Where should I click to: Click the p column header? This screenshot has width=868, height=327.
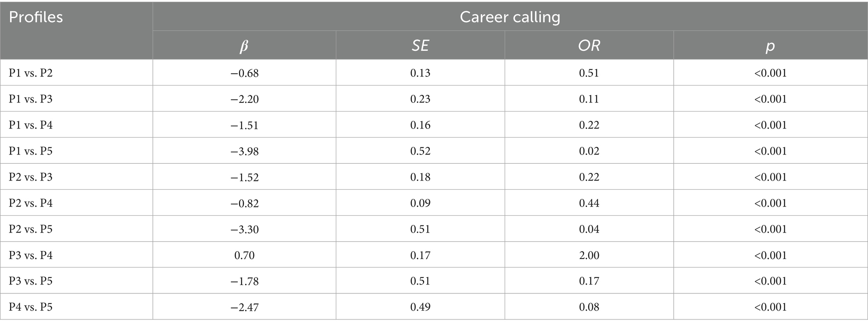tap(770, 46)
